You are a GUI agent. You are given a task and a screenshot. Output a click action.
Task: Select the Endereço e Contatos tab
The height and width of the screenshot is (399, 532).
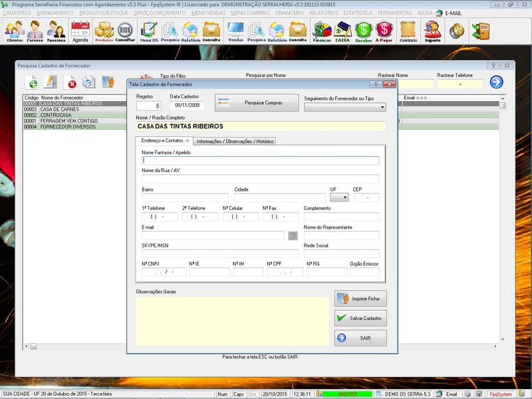pos(164,140)
